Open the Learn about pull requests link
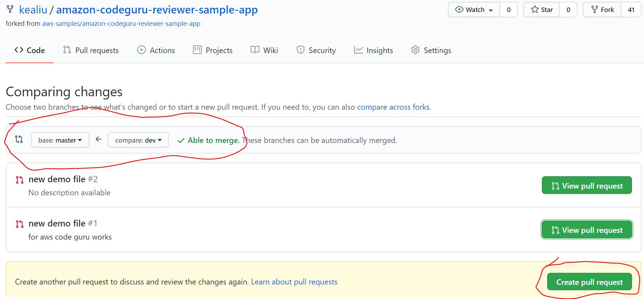The image size is (644, 299). click(x=294, y=282)
